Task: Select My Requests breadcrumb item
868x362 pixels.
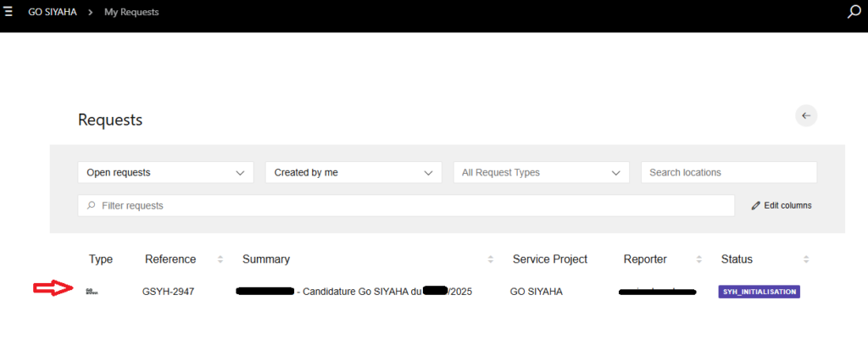Action: click(131, 12)
